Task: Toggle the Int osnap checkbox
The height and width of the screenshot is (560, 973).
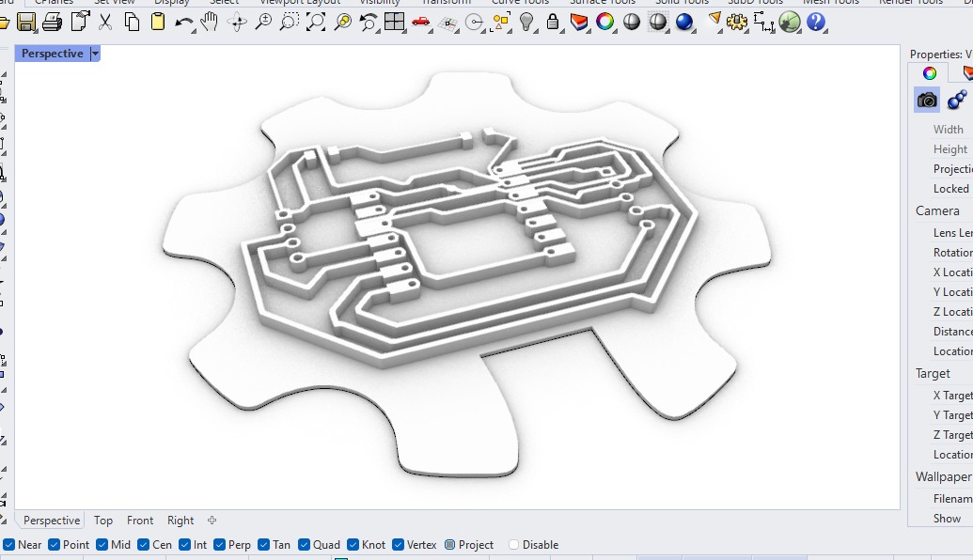Action: (x=184, y=544)
